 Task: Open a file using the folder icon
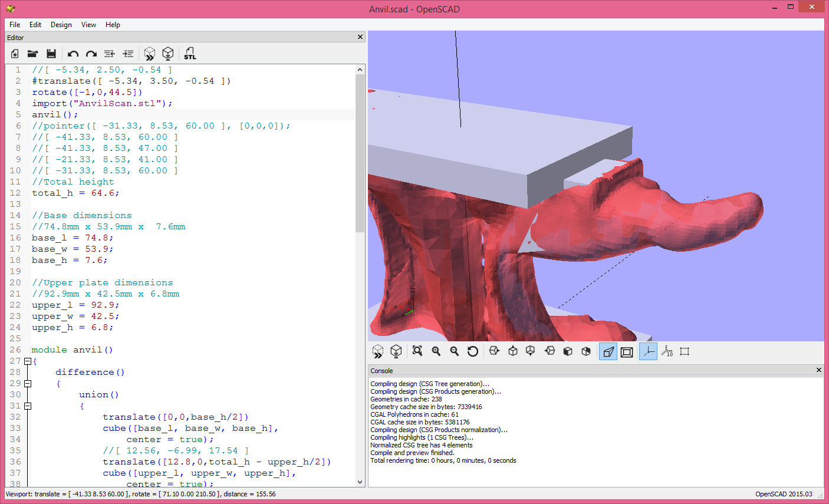[x=32, y=54]
